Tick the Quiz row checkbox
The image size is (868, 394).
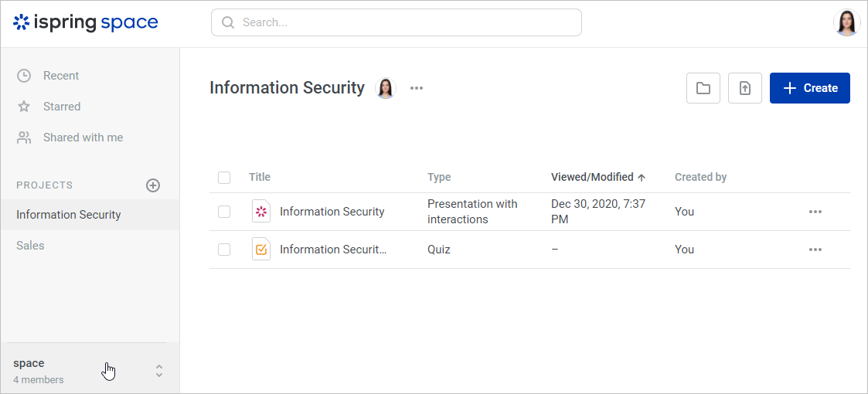[x=224, y=250]
